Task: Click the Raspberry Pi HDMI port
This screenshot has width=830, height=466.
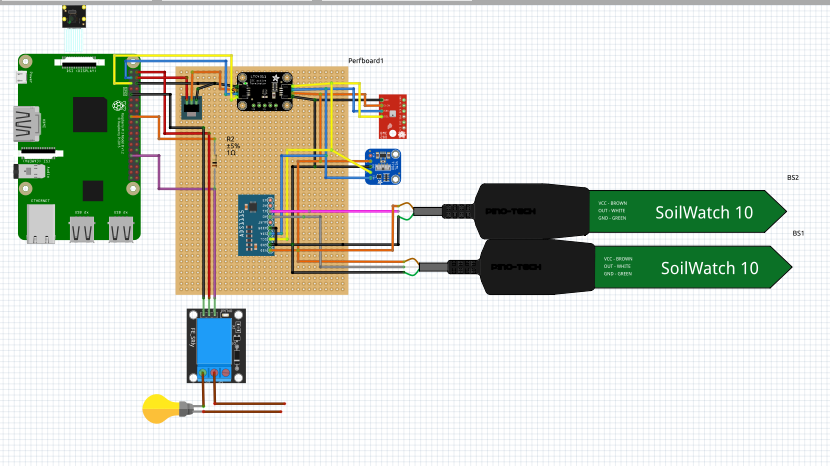Action: (26, 124)
